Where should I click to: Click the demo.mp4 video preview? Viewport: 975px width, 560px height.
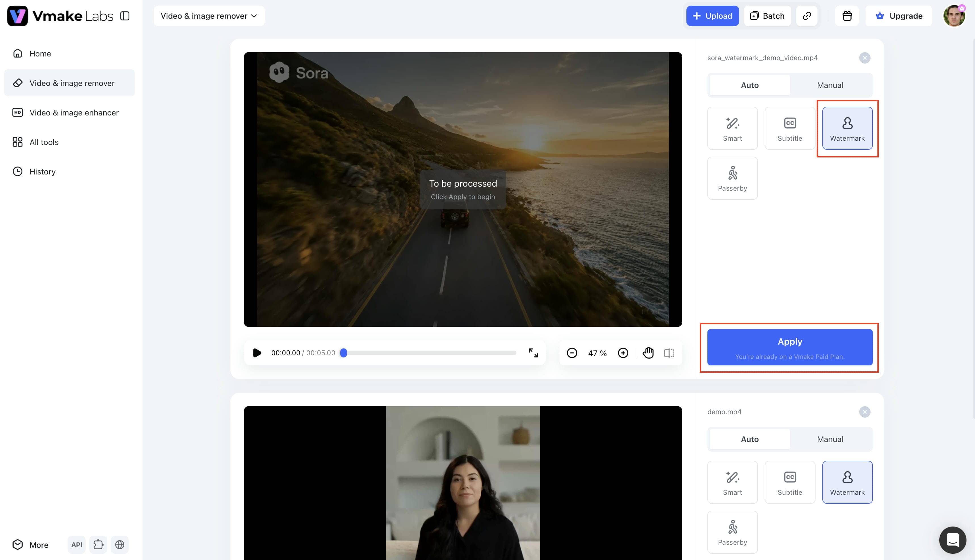pos(463,483)
